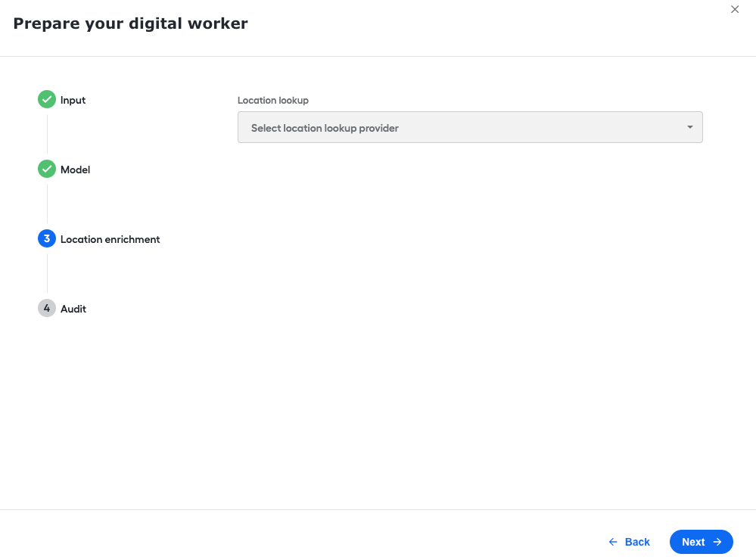Click the 'Select location lookup provider' placeholder text
756x560 pixels.
point(325,128)
